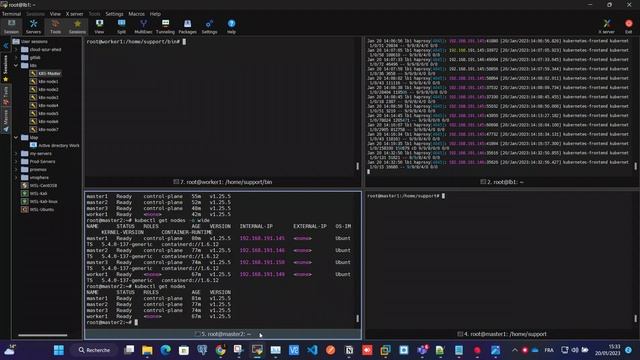Open a new Session from the toolbar
This screenshot has height=360, width=640.
pos(11,26)
